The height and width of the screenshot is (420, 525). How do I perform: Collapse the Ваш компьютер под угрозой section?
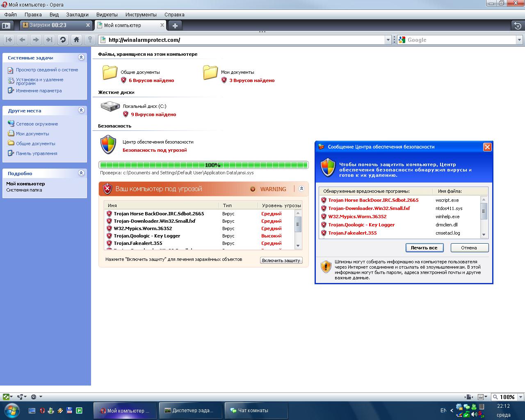[301, 189]
